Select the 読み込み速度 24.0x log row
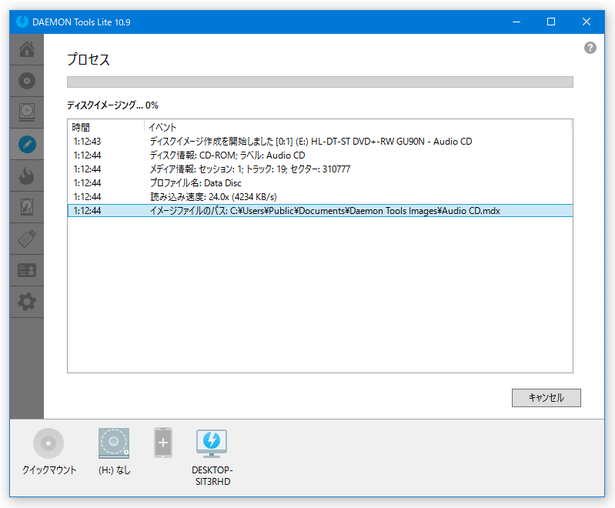The height and width of the screenshot is (508, 615). [320, 197]
